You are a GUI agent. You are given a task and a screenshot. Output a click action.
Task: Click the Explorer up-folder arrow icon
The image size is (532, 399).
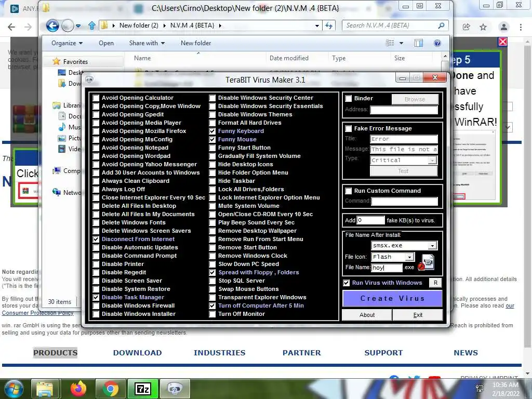pos(91,25)
